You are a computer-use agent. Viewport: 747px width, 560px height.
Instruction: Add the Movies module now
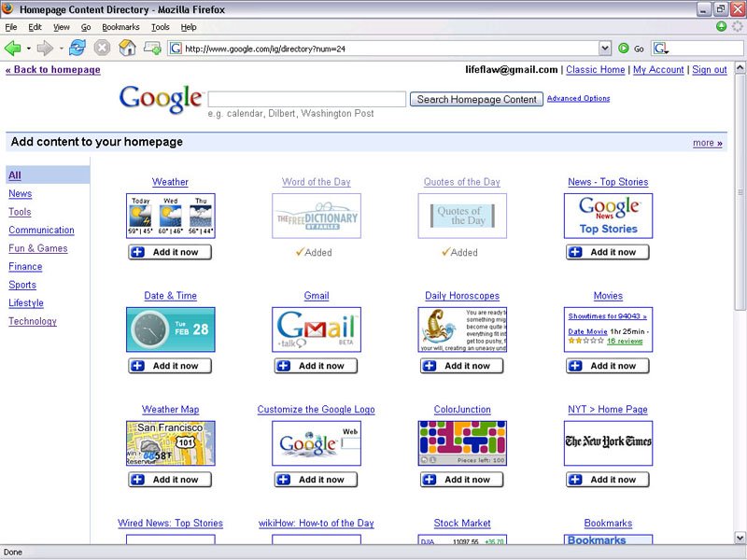[608, 366]
